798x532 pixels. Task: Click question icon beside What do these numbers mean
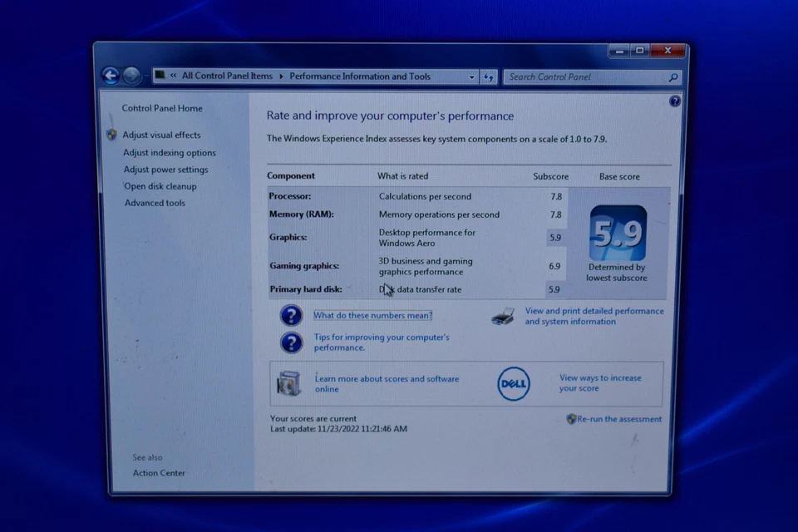click(x=291, y=316)
